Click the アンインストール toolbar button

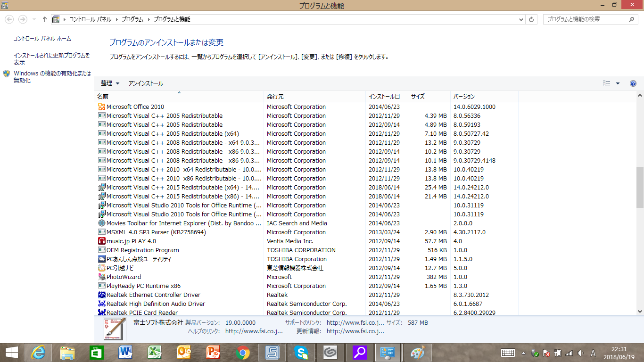click(x=146, y=83)
